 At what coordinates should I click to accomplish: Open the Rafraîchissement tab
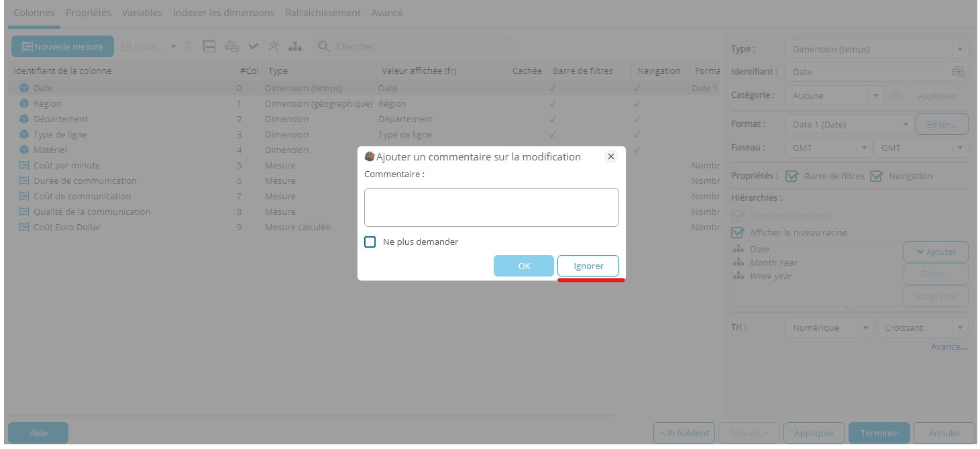[323, 13]
